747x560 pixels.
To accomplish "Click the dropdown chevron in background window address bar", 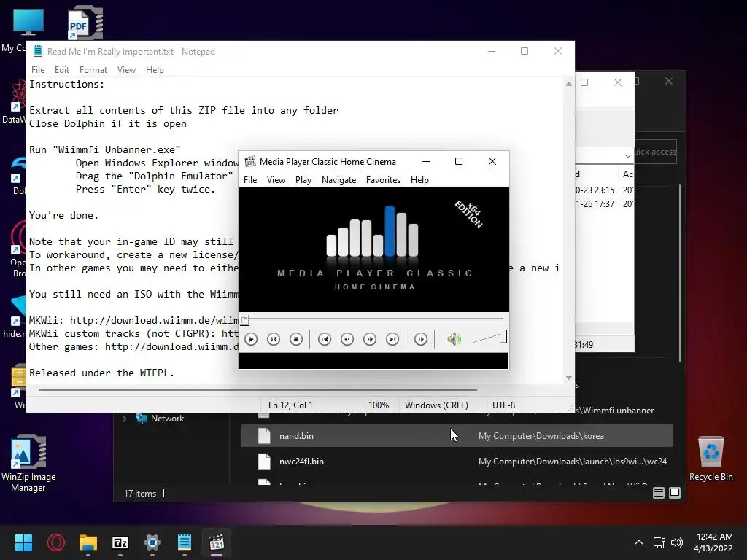I will [628, 156].
